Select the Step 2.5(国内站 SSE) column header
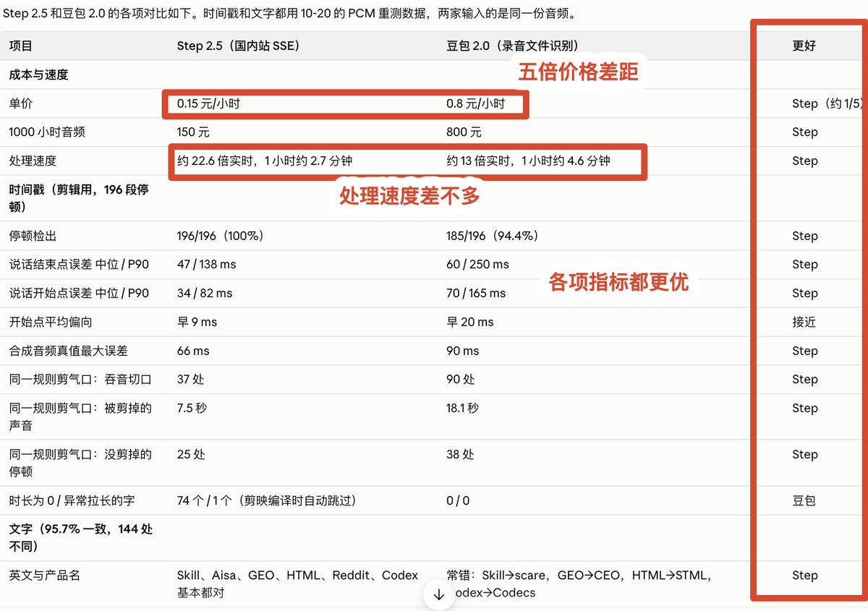 pyautogui.click(x=238, y=46)
